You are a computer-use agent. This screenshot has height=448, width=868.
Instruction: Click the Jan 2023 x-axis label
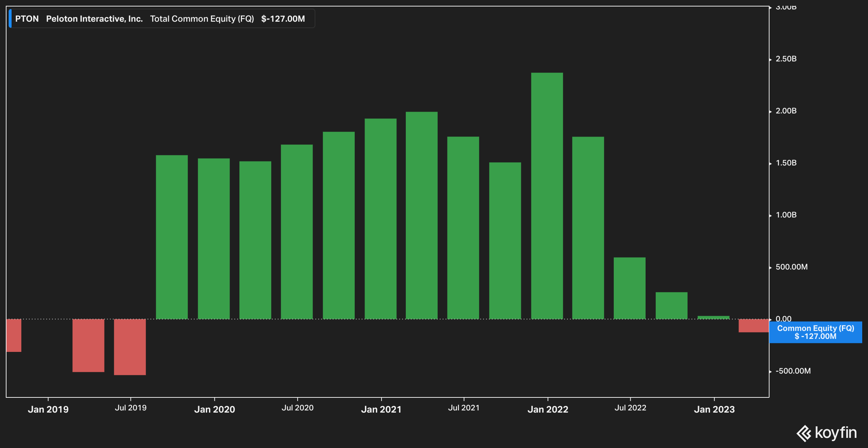tap(714, 409)
